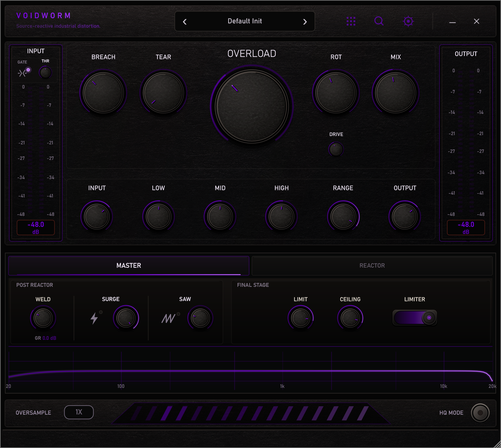Click the RANGE knob
The image size is (501, 448).
tap(343, 216)
